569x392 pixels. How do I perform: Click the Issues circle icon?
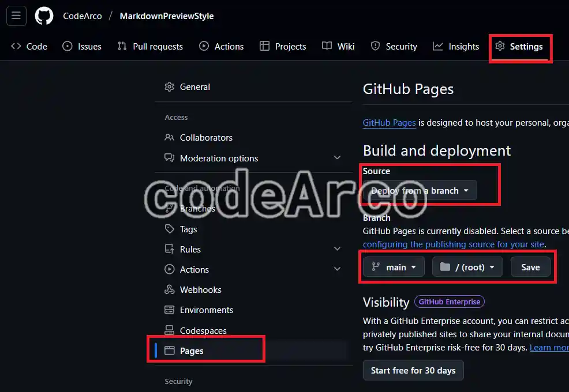[68, 46]
